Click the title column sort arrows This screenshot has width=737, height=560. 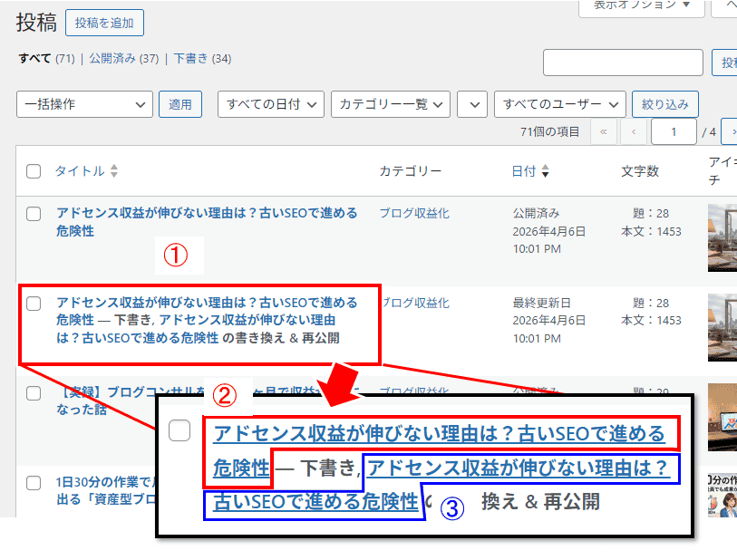tap(114, 171)
